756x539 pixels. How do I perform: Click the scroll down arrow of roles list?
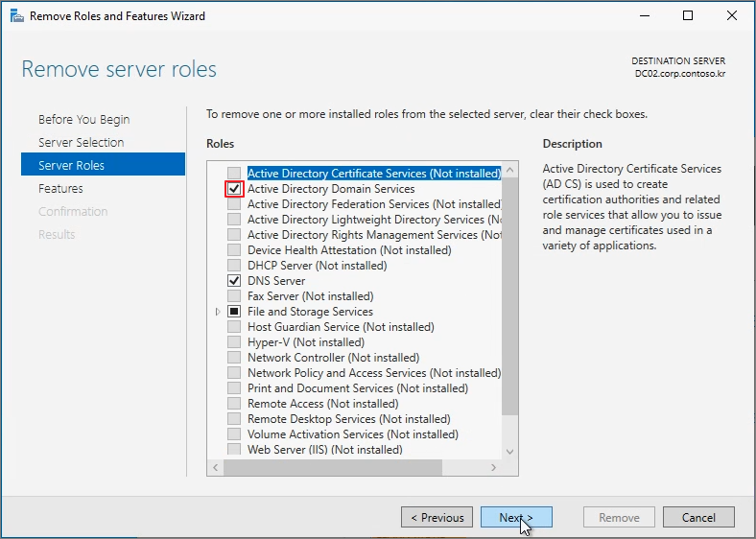click(510, 452)
